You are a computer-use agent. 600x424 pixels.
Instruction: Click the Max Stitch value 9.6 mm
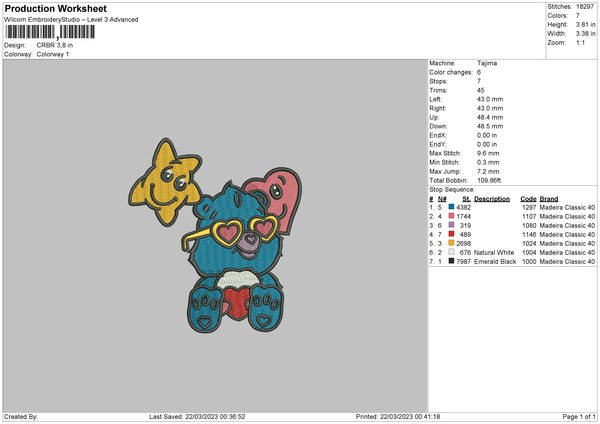click(x=488, y=153)
